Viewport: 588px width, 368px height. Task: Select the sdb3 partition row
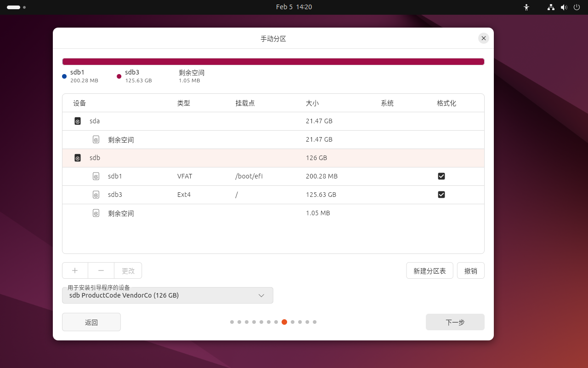click(x=273, y=195)
